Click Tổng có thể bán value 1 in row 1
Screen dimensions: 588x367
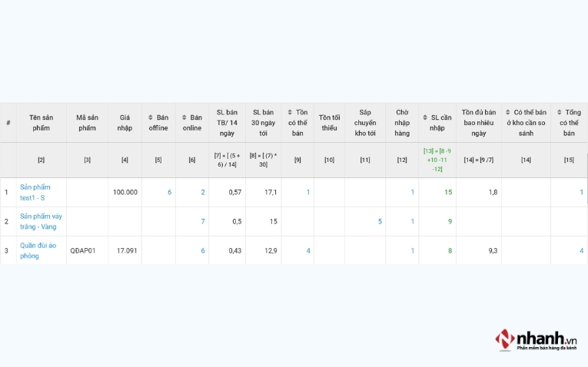click(582, 193)
